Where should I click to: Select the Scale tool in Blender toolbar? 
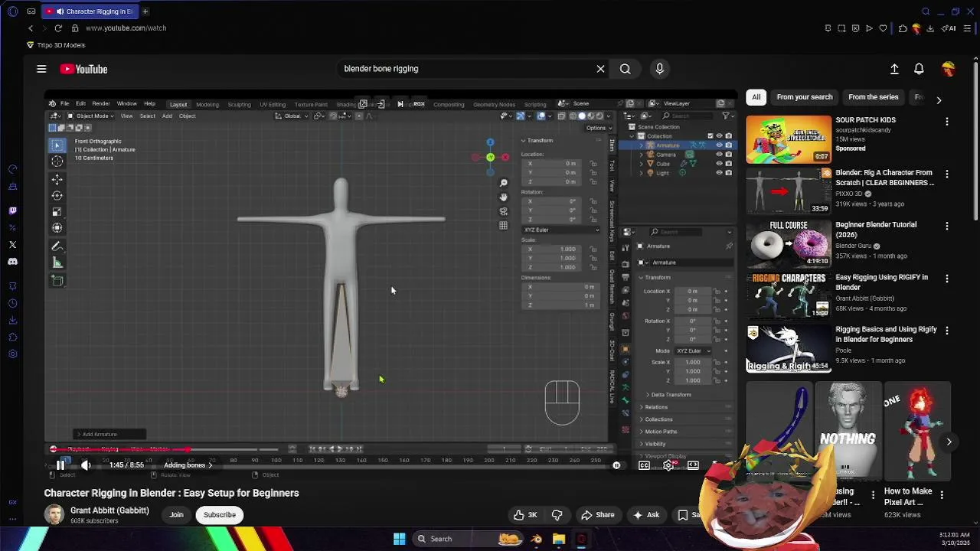(57, 211)
